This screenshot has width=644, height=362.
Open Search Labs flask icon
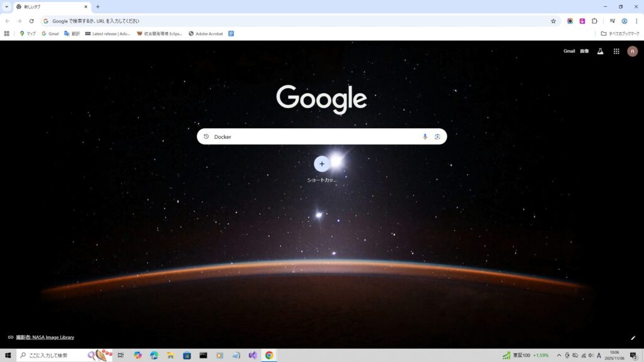pyautogui.click(x=600, y=52)
